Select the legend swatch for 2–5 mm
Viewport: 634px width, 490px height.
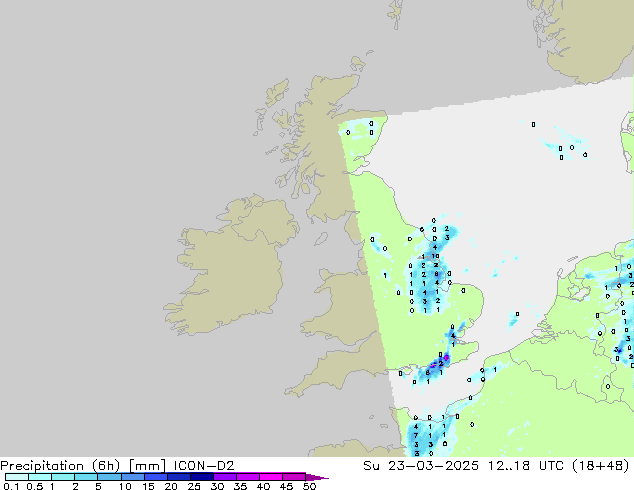point(86,477)
